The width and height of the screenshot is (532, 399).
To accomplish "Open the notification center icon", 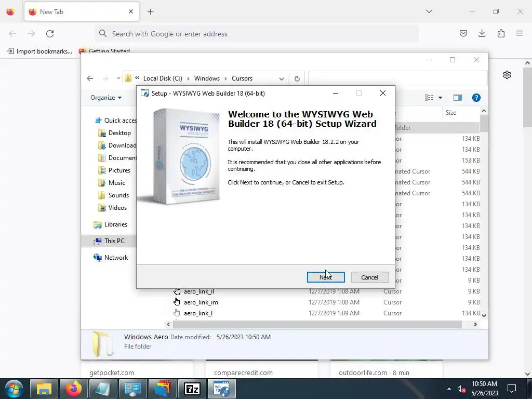I will pos(512,389).
